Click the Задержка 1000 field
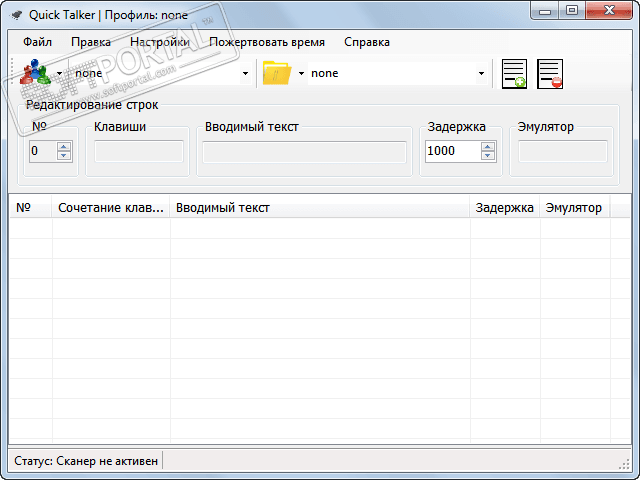Image resolution: width=640 pixels, height=480 pixels. pyautogui.click(x=453, y=151)
